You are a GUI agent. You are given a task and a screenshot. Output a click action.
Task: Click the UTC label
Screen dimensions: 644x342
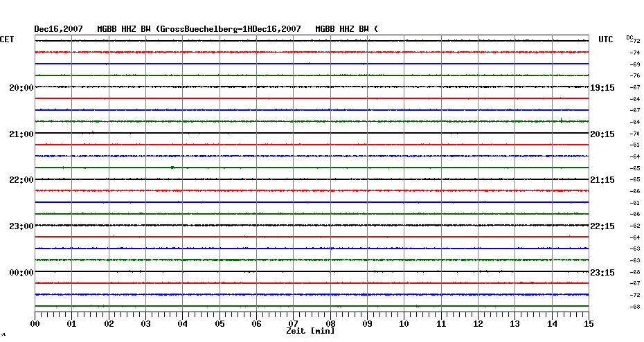click(x=606, y=39)
